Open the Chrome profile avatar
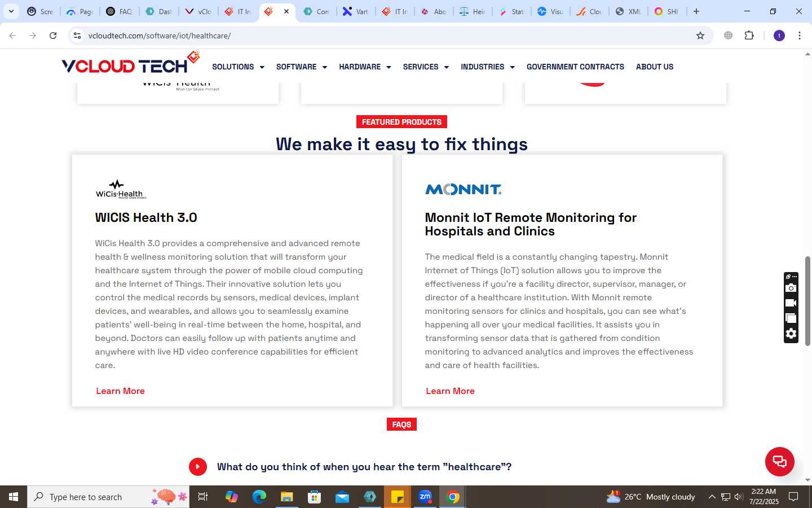The width and height of the screenshot is (812, 508). point(779,36)
